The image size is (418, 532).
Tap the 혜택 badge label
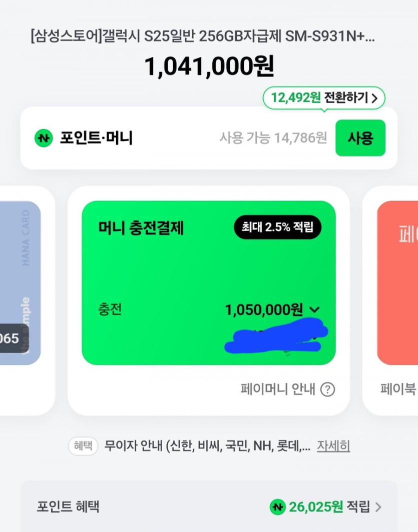pos(83,446)
